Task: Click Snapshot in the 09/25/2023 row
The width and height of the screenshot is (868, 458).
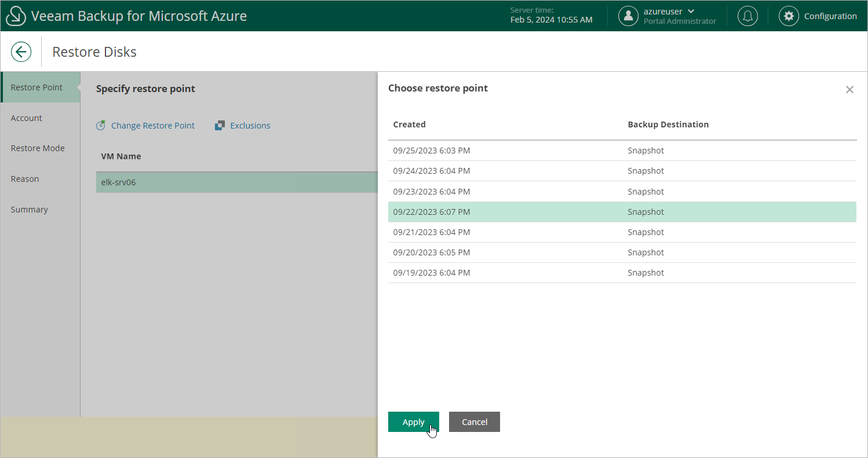Action: point(645,151)
